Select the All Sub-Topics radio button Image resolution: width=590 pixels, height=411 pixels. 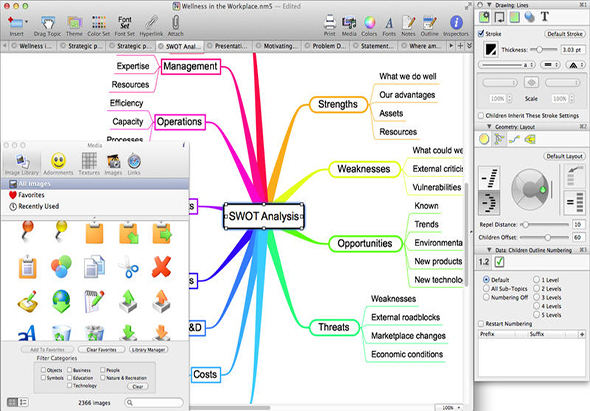(x=486, y=288)
